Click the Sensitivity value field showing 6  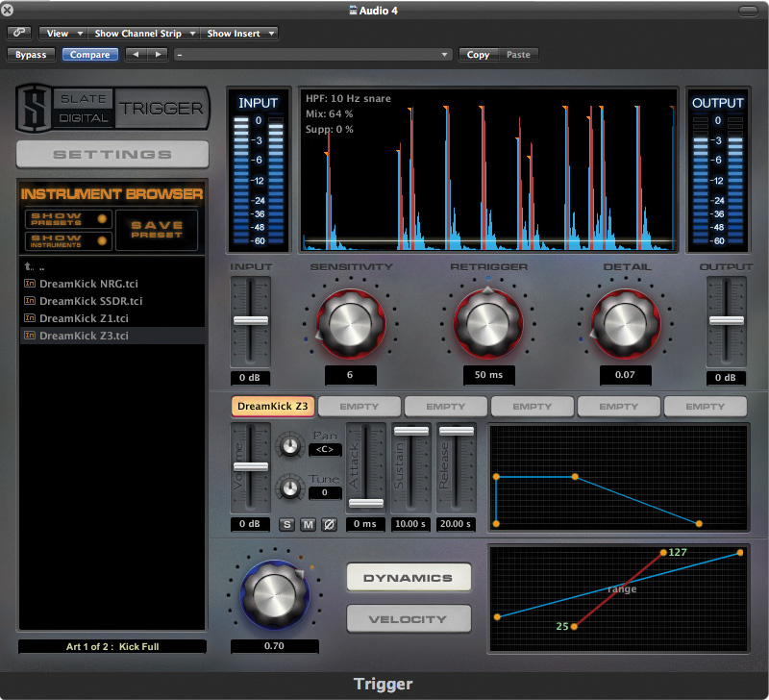[350, 375]
